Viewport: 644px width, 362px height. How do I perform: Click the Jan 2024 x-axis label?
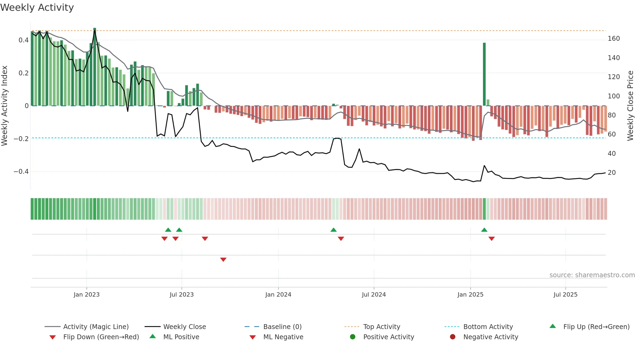[x=278, y=294]
